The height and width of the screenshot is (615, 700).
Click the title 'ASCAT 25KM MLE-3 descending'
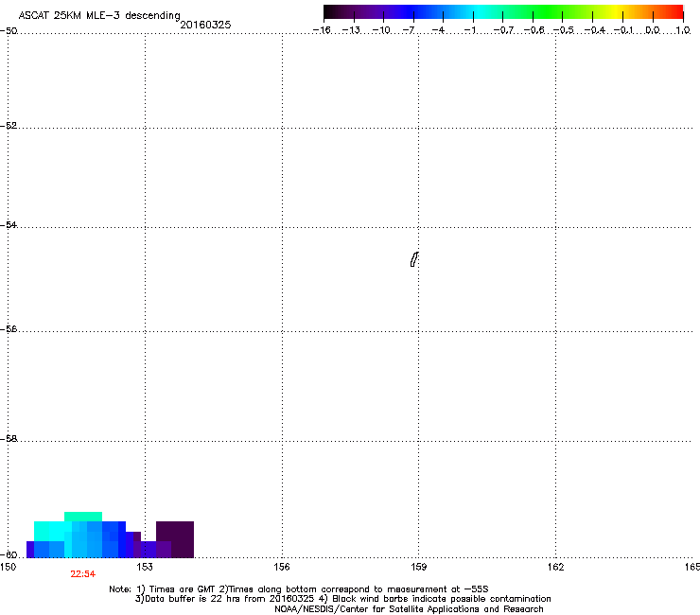pyautogui.click(x=99, y=15)
